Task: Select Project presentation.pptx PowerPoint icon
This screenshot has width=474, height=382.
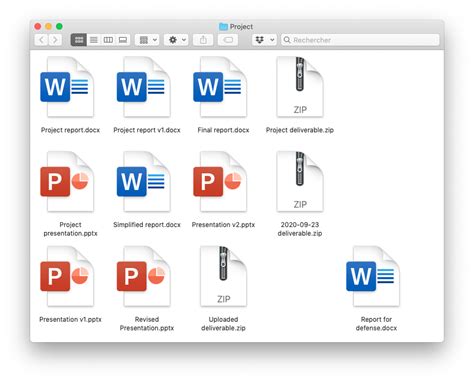Action: click(x=68, y=182)
